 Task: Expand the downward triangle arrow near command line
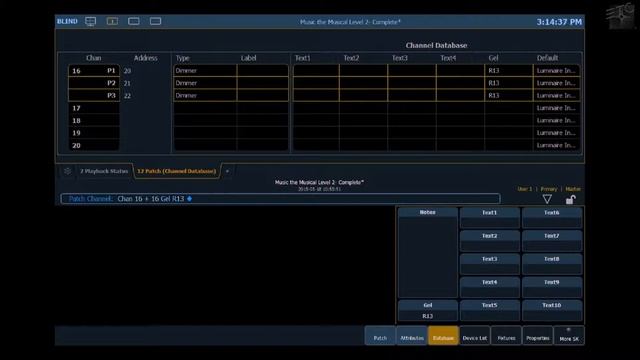pyautogui.click(x=547, y=199)
